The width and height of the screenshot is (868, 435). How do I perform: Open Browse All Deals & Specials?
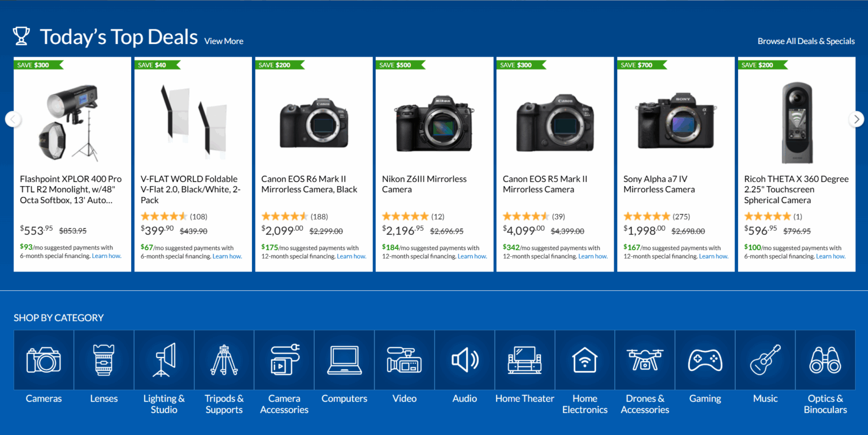point(806,41)
